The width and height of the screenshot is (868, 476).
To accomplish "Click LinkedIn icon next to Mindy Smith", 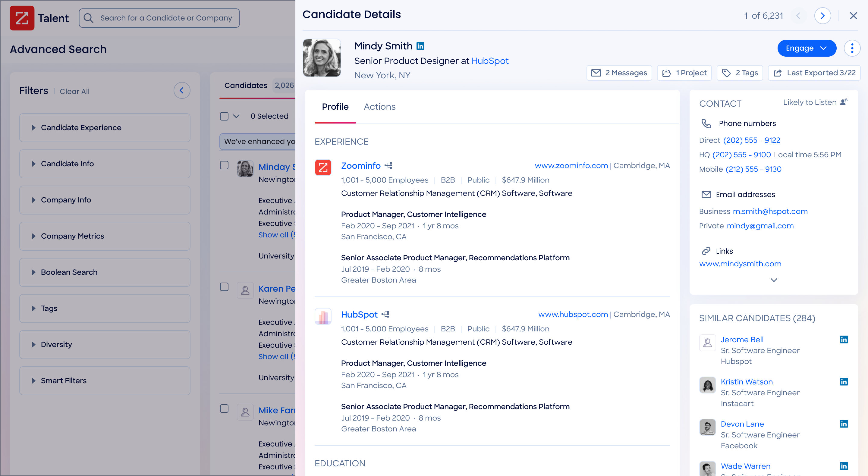I will (x=420, y=46).
